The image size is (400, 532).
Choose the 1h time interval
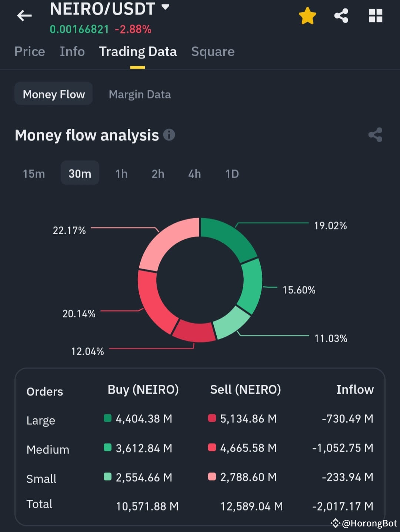(x=121, y=174)
